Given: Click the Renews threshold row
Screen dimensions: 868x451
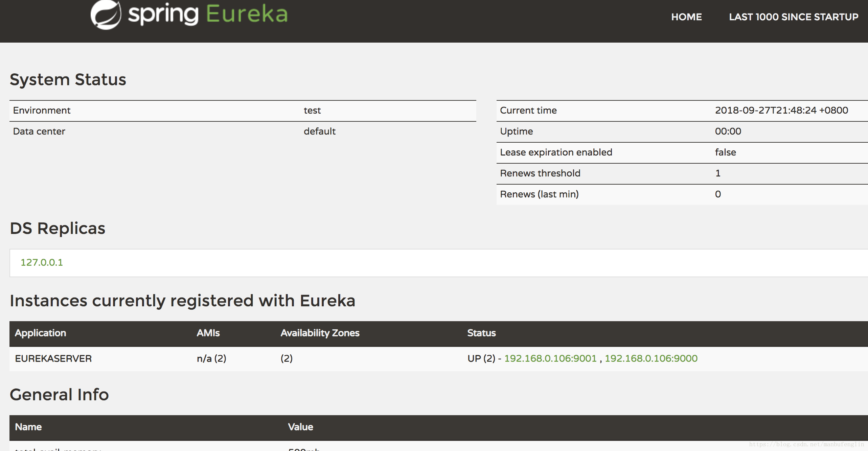Looking at the screenshot, I should [540, 173].
